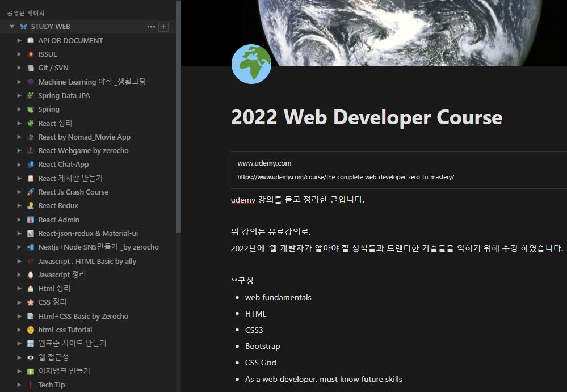Add a page inside STUDY WEB with plus

click(163, 27)
